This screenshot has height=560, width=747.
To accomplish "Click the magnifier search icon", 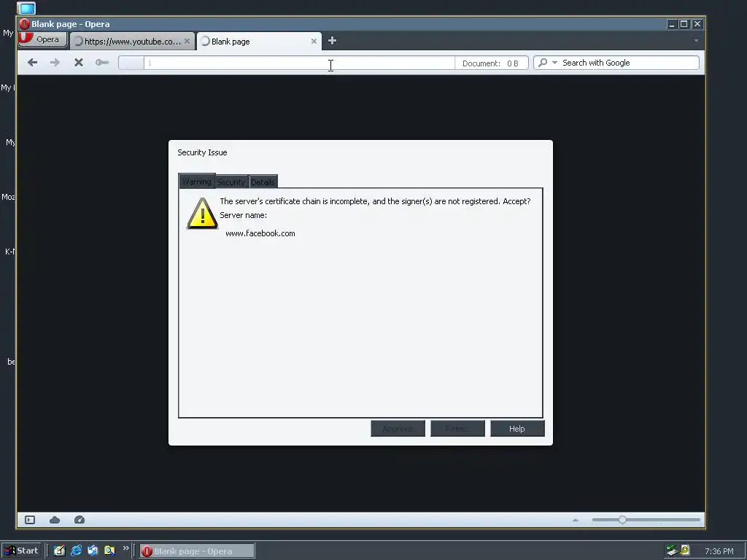I will click(543, 63).
